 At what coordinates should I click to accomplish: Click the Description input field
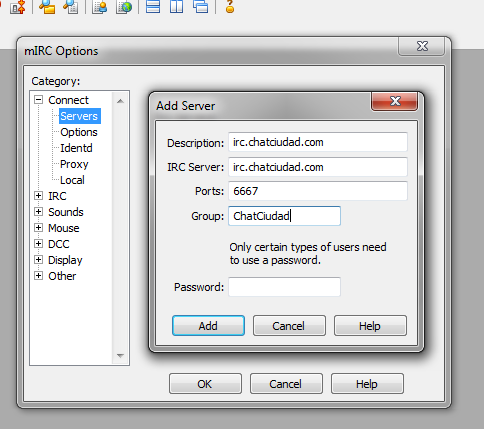point(318,142)
